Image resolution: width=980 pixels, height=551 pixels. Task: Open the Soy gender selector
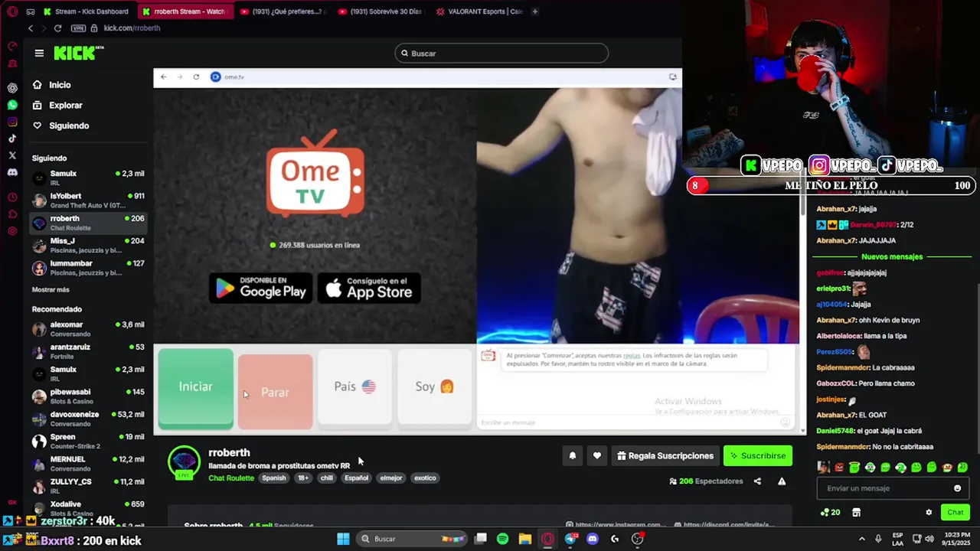[434, 387]
